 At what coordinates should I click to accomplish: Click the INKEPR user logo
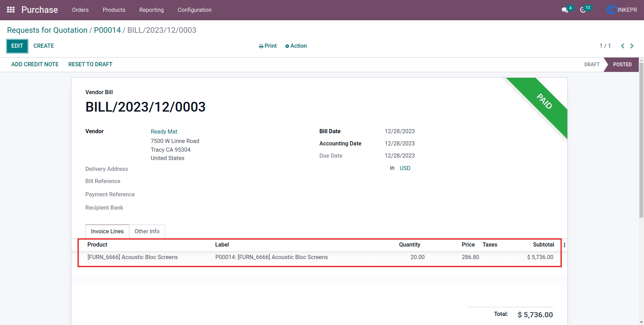point(622,10)
